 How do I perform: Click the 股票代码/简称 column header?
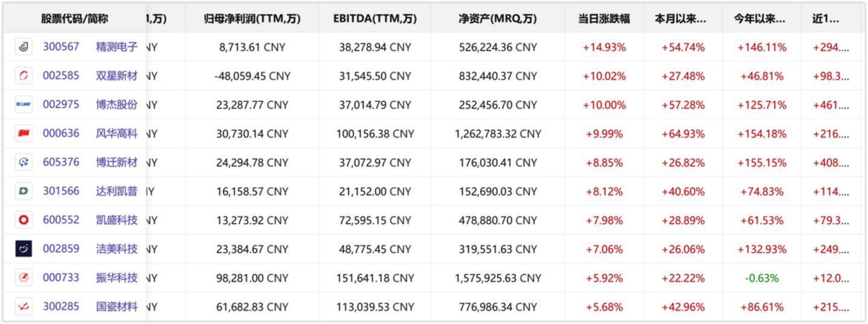coord(75,19)
